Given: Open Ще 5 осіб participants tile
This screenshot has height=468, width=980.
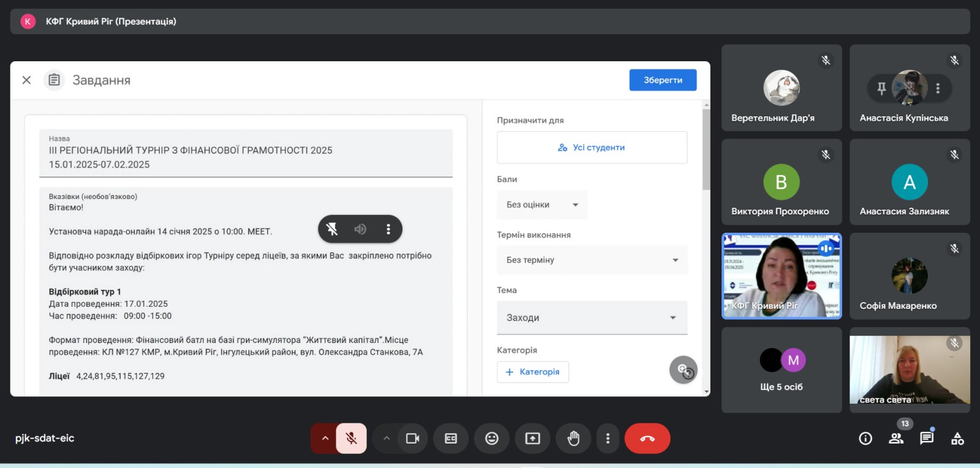Looking at the screenshot, I should [x=782, y=370].
